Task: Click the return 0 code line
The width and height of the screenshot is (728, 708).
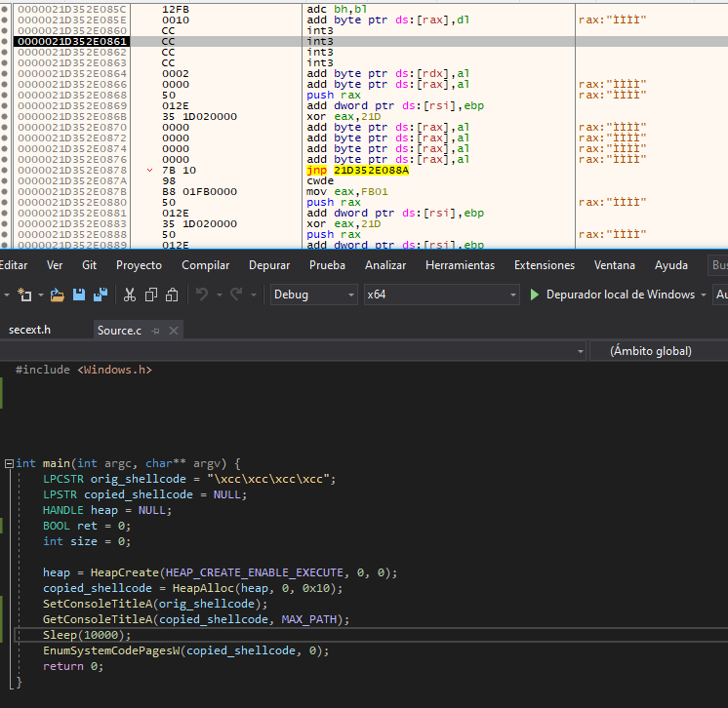Action: (73, 667)
